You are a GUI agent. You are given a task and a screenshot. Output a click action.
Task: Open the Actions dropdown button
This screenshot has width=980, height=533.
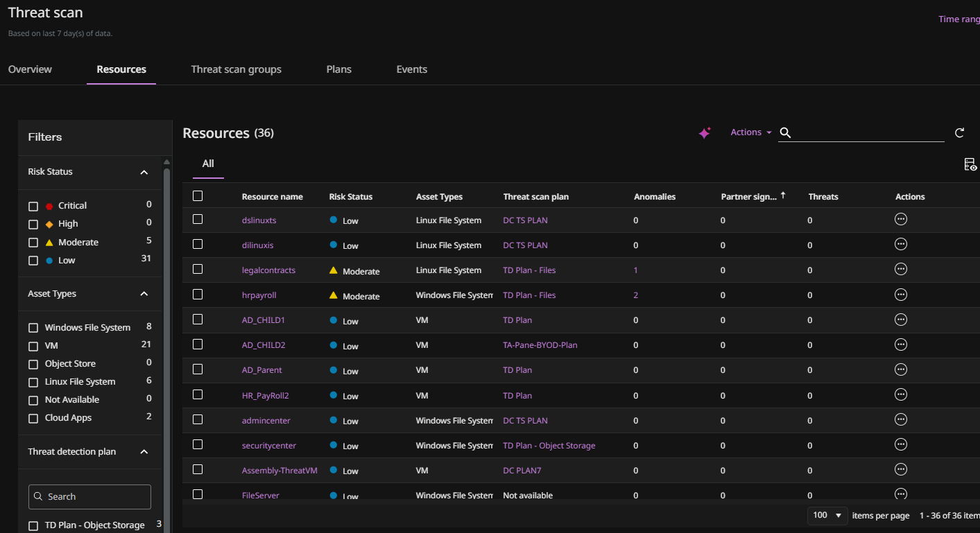click(x=750, y=132)
